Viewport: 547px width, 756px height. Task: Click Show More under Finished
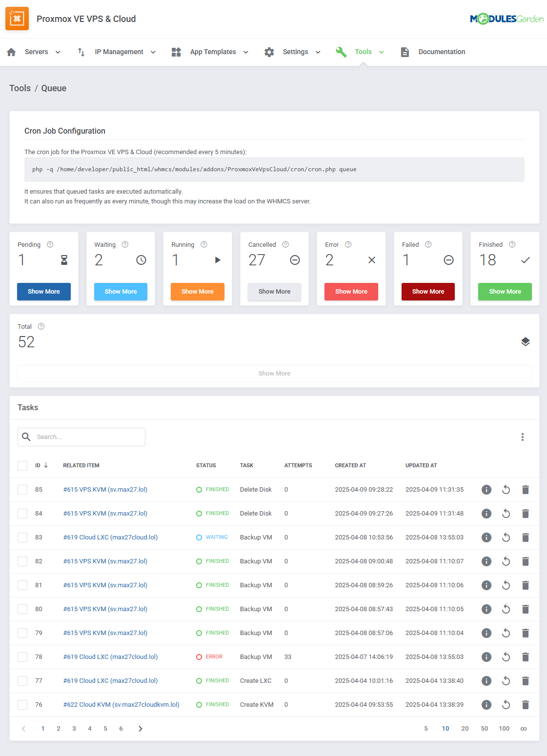(x=505, y=292)
